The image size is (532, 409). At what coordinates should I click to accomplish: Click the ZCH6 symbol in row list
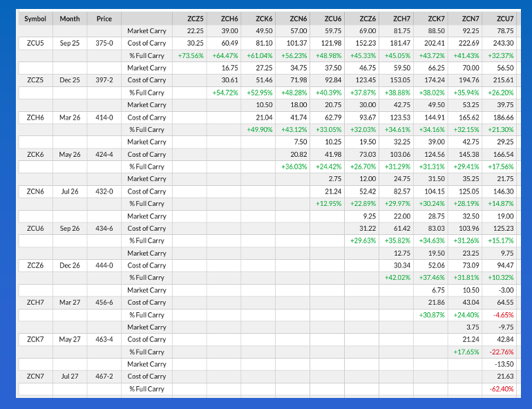[35, 117]
